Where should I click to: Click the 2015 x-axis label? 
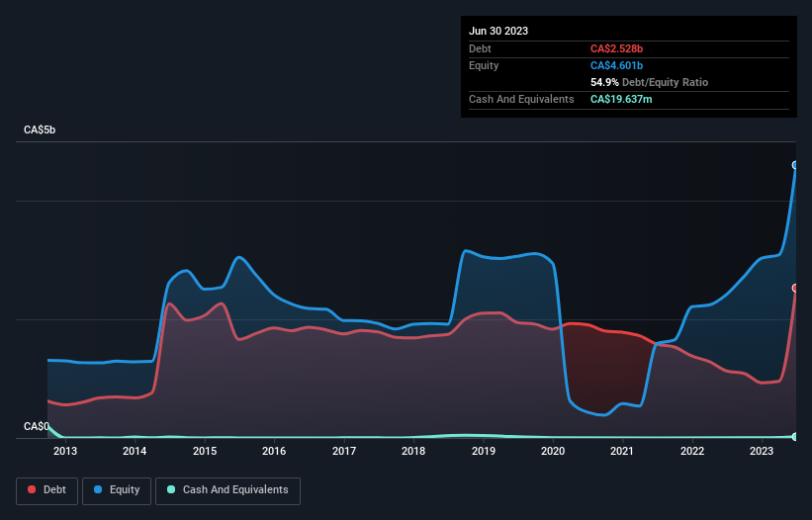[x=205, y=451]
